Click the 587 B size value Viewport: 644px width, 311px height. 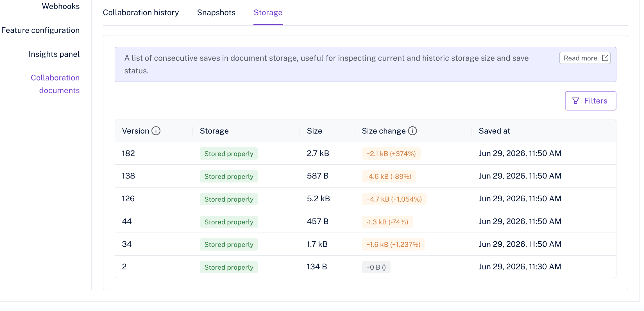tap(318, 176)
